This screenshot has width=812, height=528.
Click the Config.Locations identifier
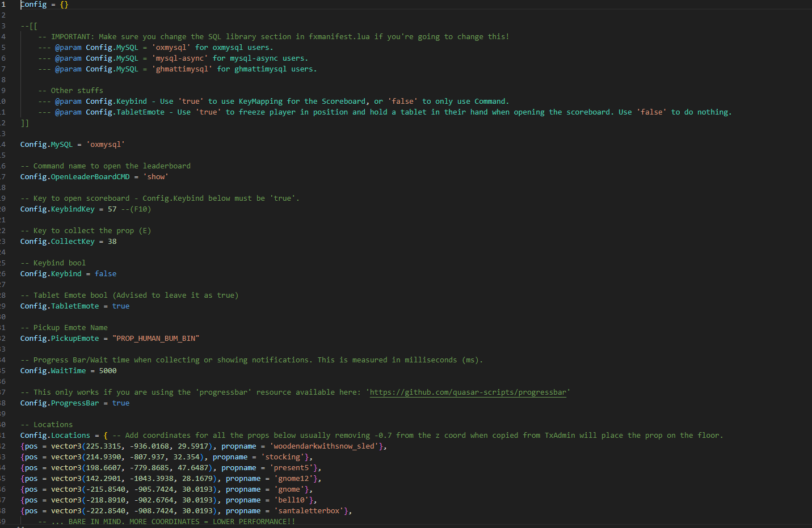(x=55, y=436)
